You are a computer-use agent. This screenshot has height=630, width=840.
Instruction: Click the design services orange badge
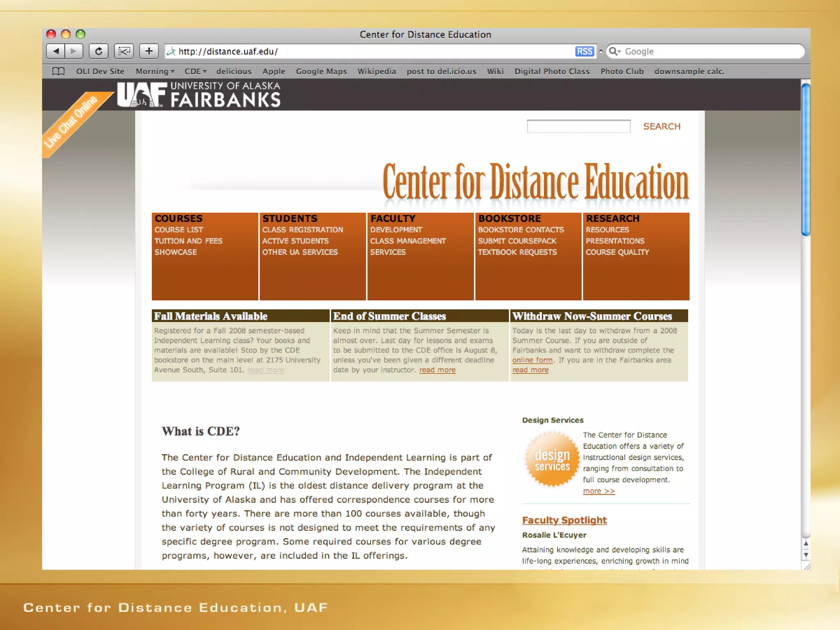coord(552,460)
